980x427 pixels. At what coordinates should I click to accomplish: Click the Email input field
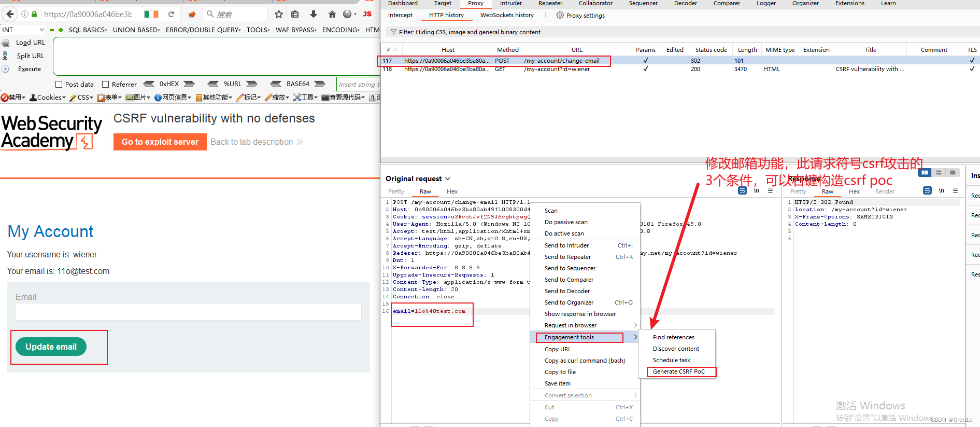click(x=189, y=312)
